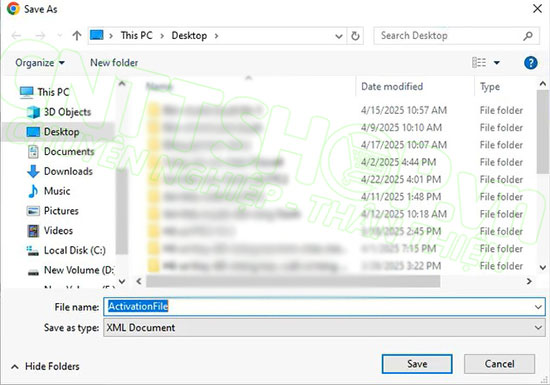Open Local Disk (C:) in navigation pane

(x=74, y=250)
